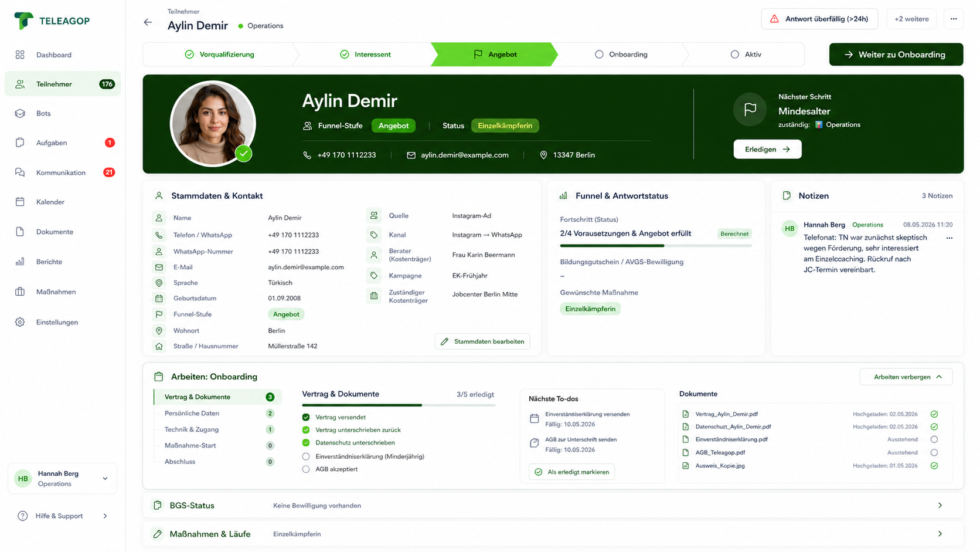Screen dimensions: 980x552
Task: Uncheck Vertrag versendet checkbox
Action: coord(306,417)
